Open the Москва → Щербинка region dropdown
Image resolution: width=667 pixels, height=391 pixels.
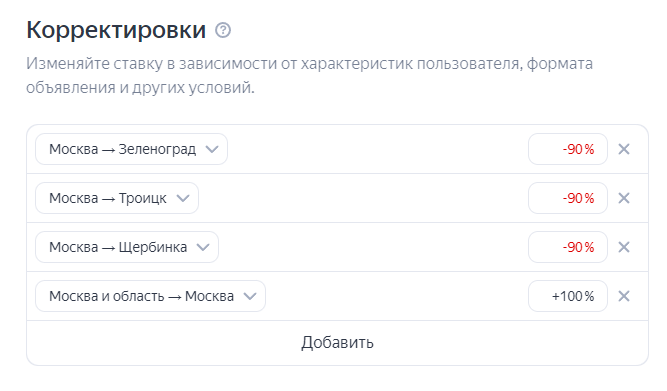pyautogui.click(x=127, y=247)
